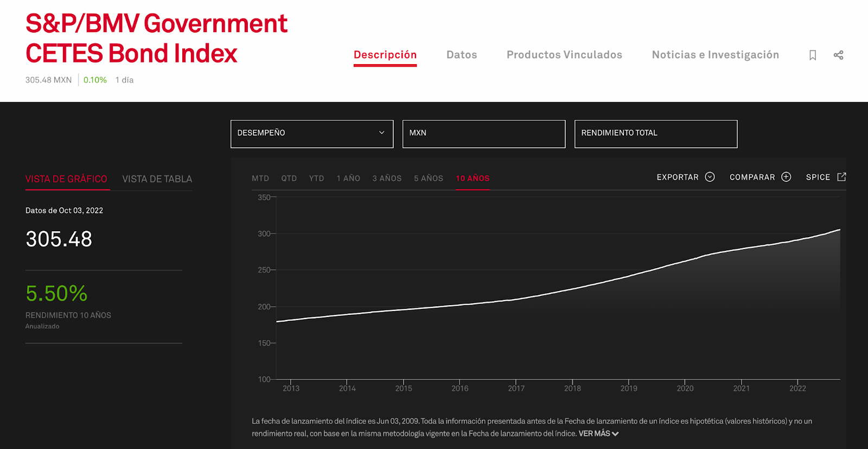Select the QTD time range
868x449 pixels.
[x=289, y=178]
